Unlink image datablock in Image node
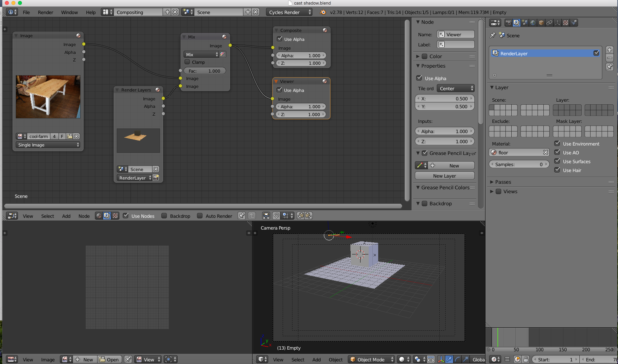 77,136
